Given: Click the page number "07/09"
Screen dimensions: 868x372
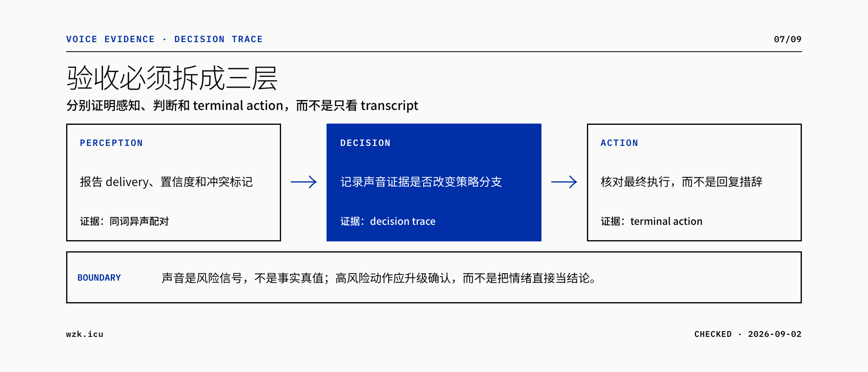Looking at the screenshot, I should pos(787,39).
